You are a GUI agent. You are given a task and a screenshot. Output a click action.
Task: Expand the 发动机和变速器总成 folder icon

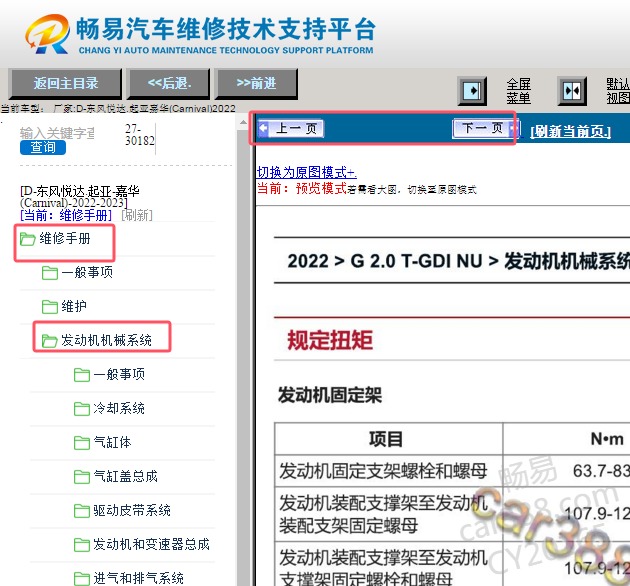[82, 545]
